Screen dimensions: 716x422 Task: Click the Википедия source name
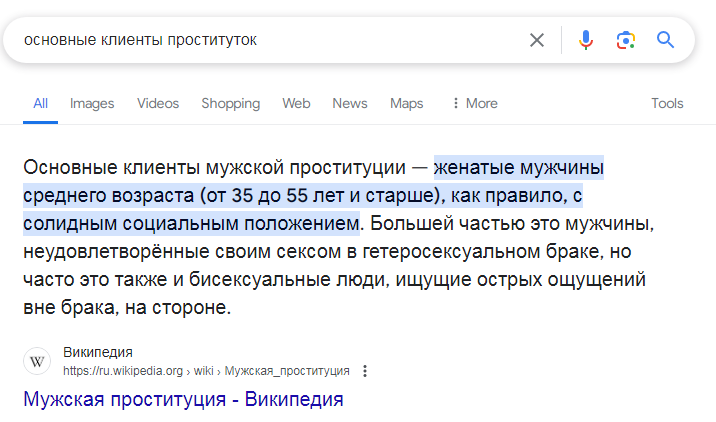98,353
